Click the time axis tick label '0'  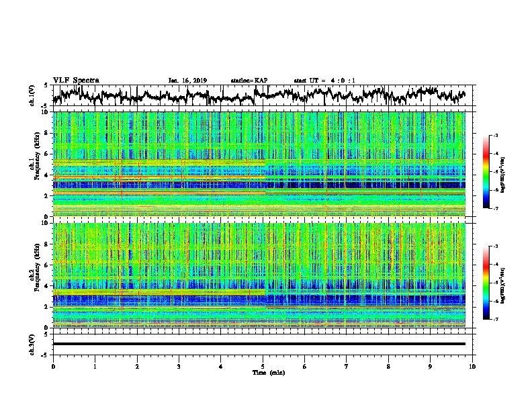coord(53,367)
